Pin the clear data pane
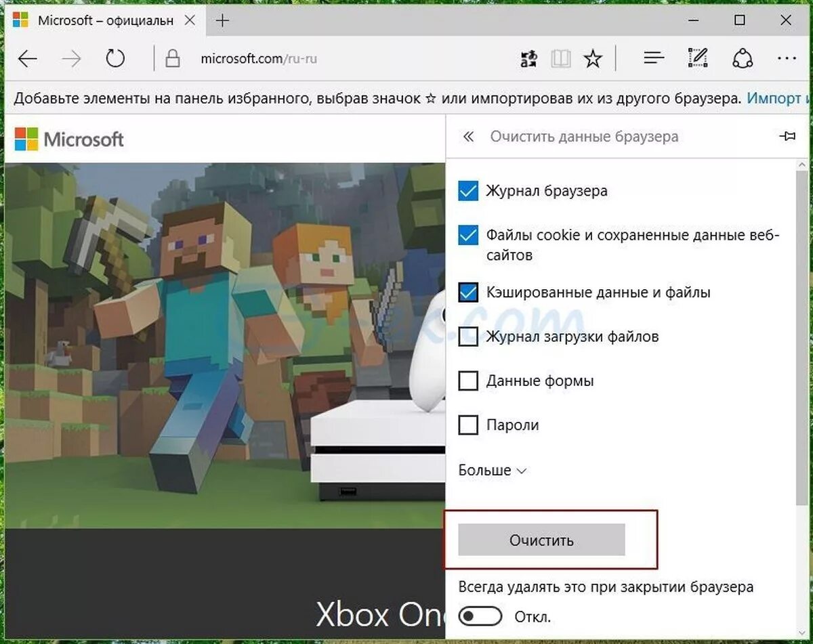The width and height of the screenshot is (813, 644). pos(787,137)
